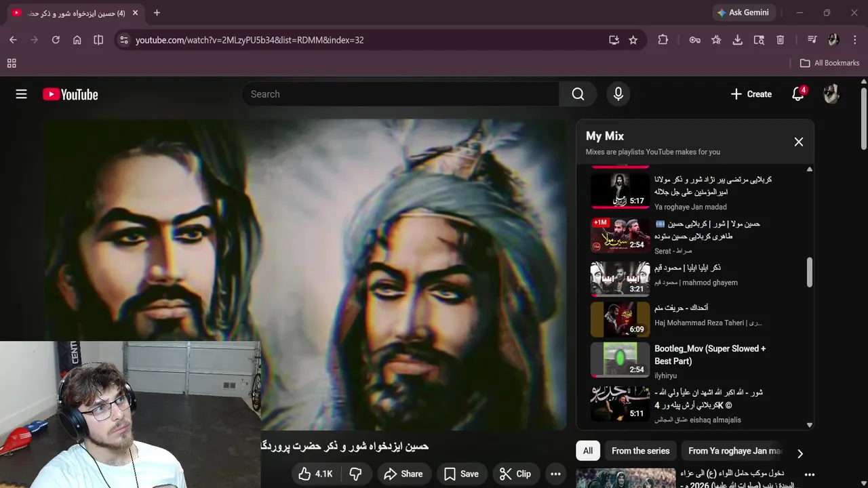Open password manager key icon
The height and width of the screenshot is (488, 868).
click(x=695, y=40)
